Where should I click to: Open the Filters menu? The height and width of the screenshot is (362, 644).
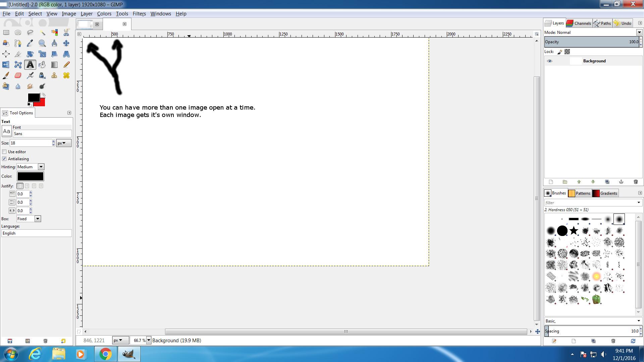point(139,14)
